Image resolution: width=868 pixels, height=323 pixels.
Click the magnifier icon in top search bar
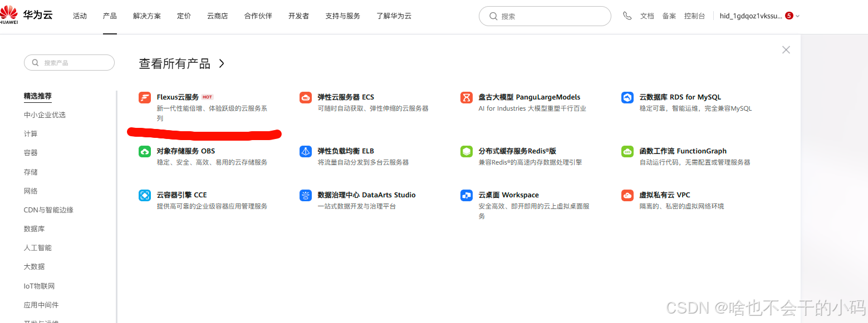click(493, 16)
